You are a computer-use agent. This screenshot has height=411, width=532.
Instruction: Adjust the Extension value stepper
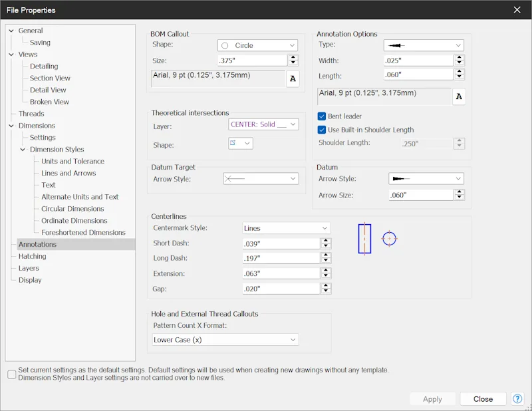[x=326, y=273]
